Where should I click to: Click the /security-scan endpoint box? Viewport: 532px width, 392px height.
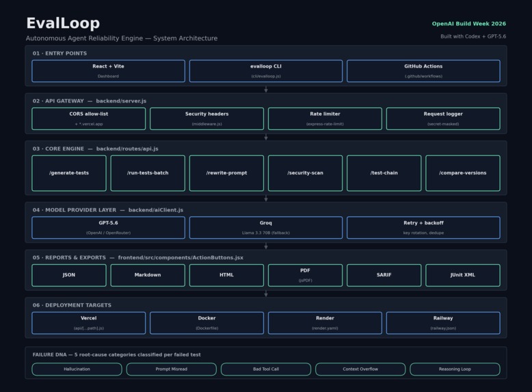(x=306, y=173)
